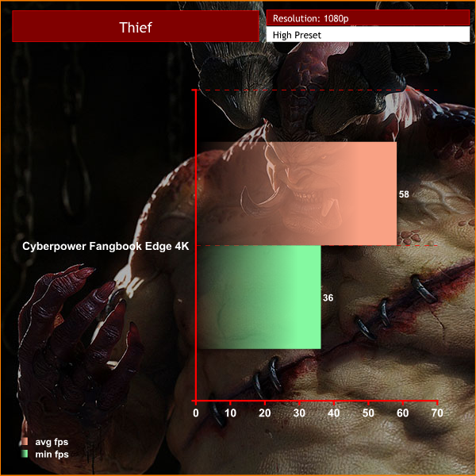Click axis tick label 50
This screenshot has width=476, height=476.
click(368, 413)
